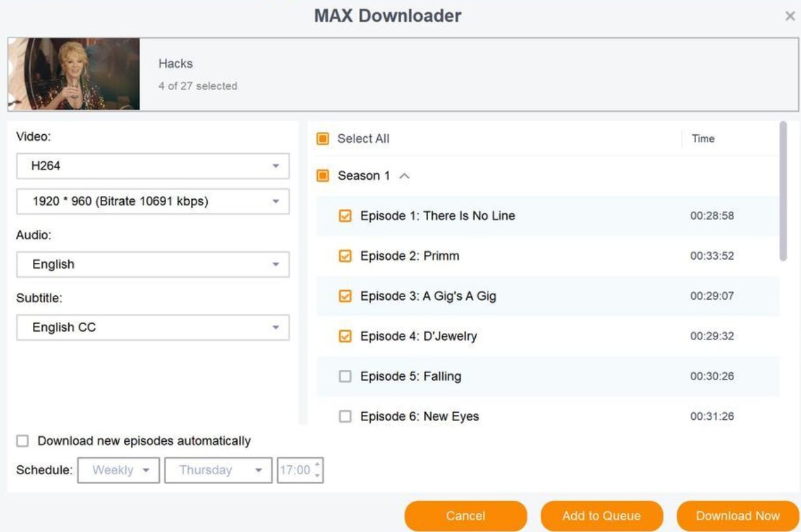Click duration 00:33:52
The image size is (801, 532).
(712, 256)
